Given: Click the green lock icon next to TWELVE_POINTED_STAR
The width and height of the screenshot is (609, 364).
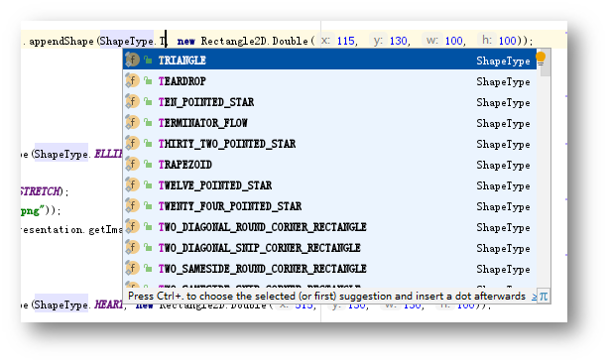Looking at the screenshot, I should 148,184.
